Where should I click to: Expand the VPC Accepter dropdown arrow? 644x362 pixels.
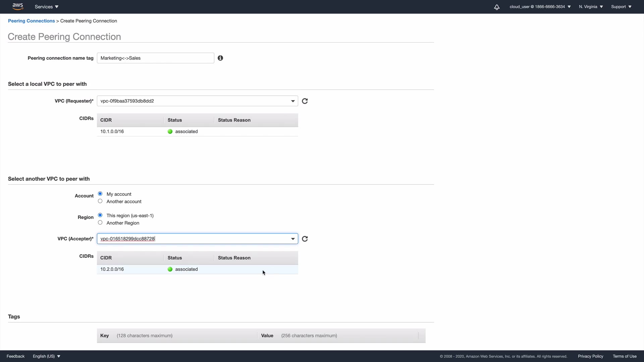293,239
